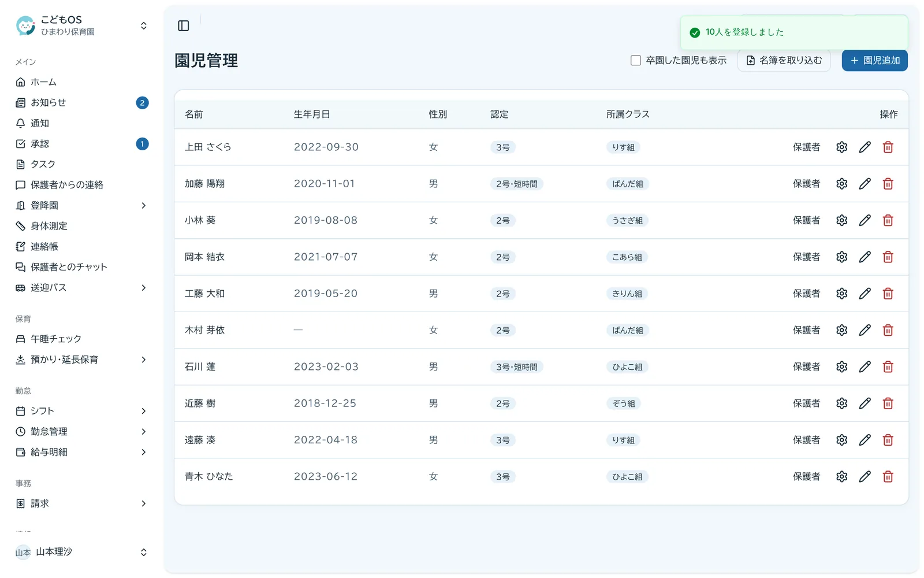This screenshot has height=578, width=924.
Task: Dismiss the 10人を登録しました notification
Action: (794, 32)
